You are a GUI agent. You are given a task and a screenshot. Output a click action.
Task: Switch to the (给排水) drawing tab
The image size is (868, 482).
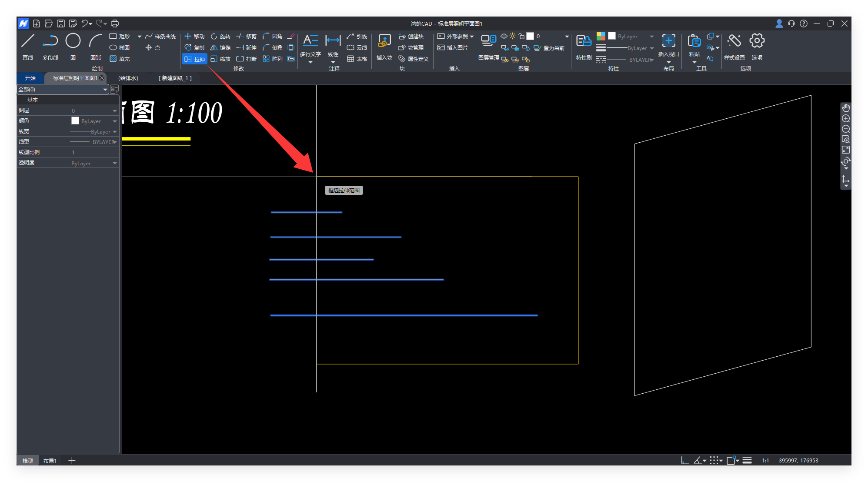tap(128, 78)
